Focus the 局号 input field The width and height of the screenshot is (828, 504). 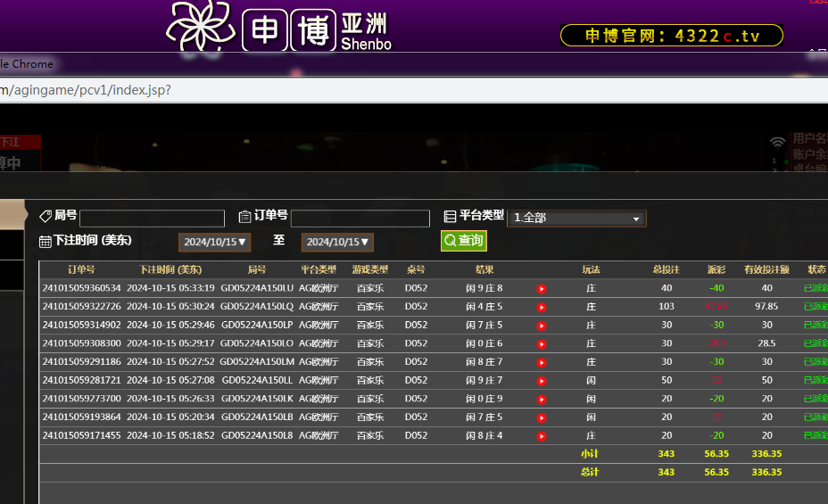pos(152,219)
